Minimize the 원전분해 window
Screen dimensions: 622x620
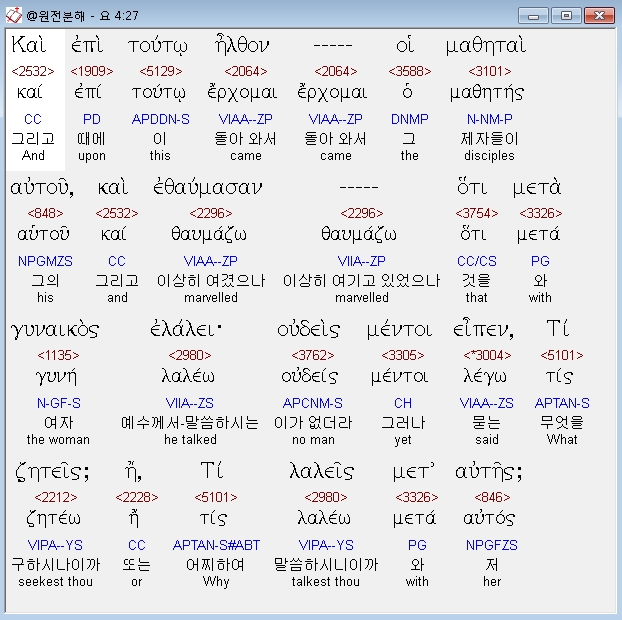(533, 16)
